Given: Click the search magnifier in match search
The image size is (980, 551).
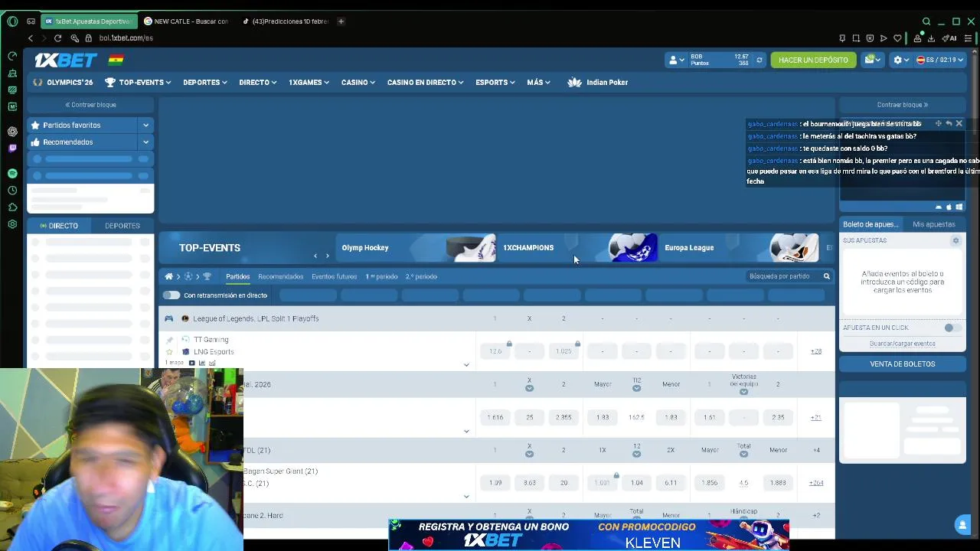Looking at the screenshot, I should (826, 276).
